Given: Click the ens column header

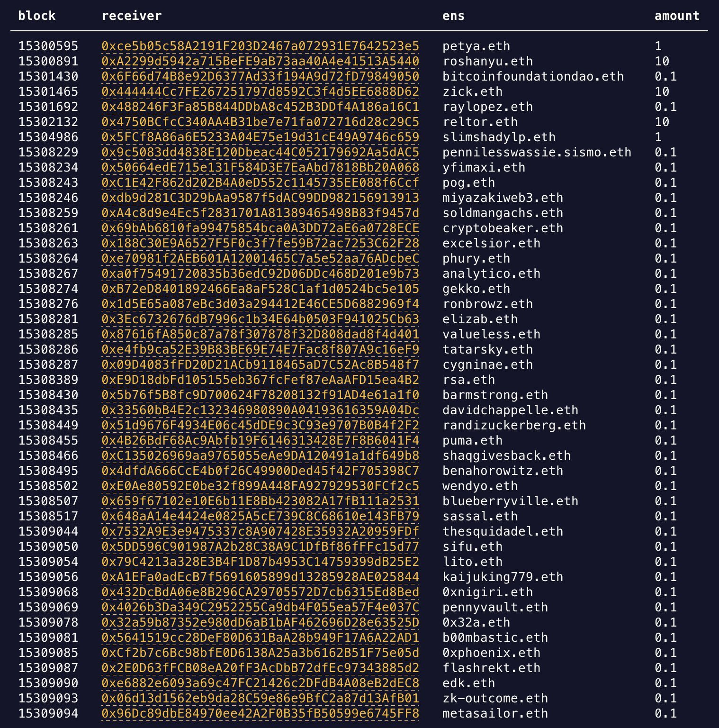Looking at the screenshot, I should tap(453, 16).
